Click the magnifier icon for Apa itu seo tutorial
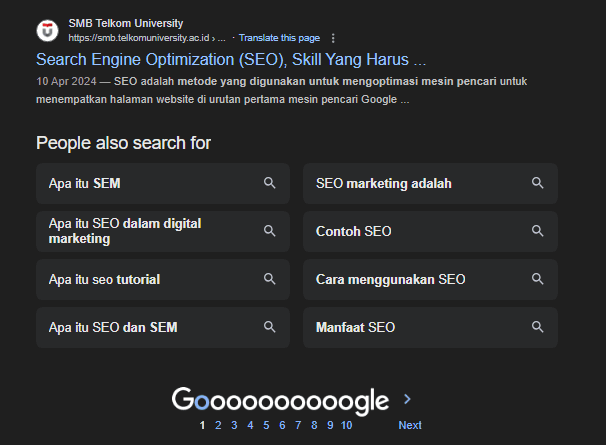 pyautogui.click(x=269, y=279)
